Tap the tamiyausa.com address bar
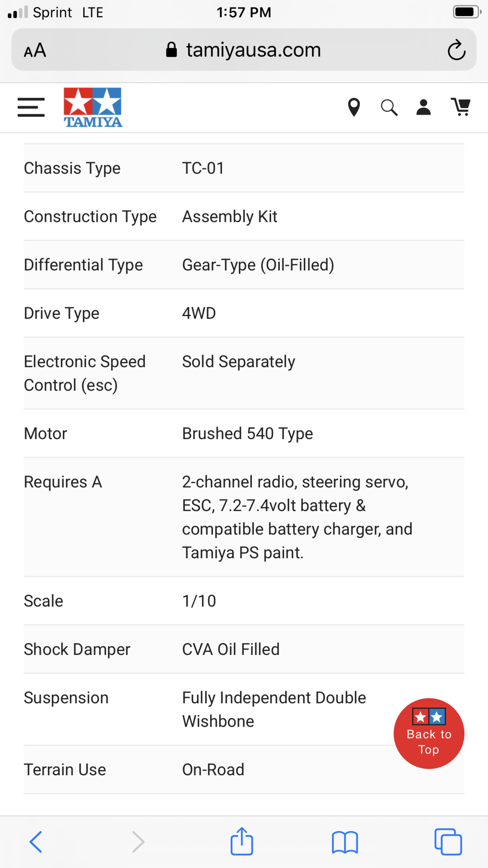488x868 pixels. pos(244,50)
